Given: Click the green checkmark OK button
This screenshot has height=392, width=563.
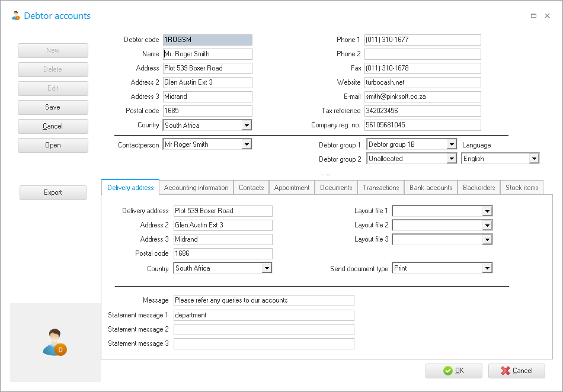Looking at the screenshot, I should (x=453, y=371).
